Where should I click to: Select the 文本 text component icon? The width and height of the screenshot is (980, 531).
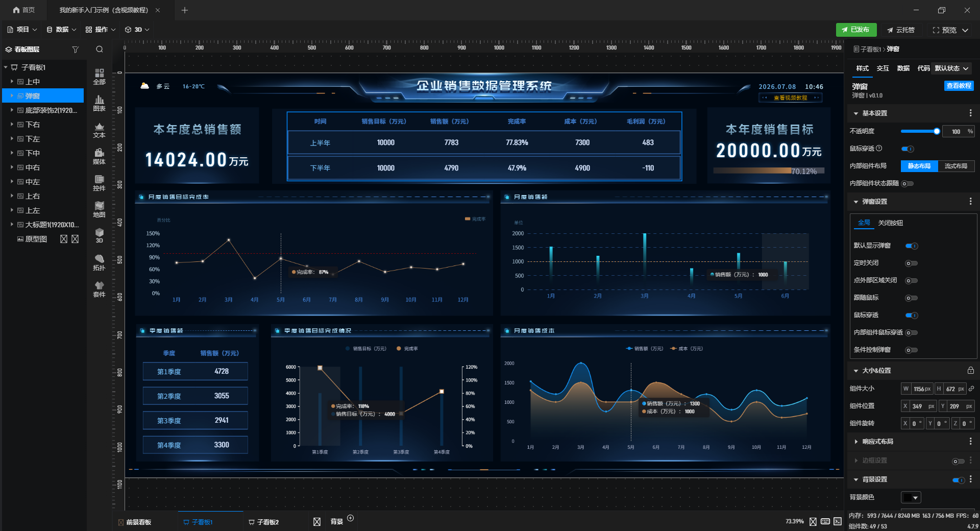[99, 130]
